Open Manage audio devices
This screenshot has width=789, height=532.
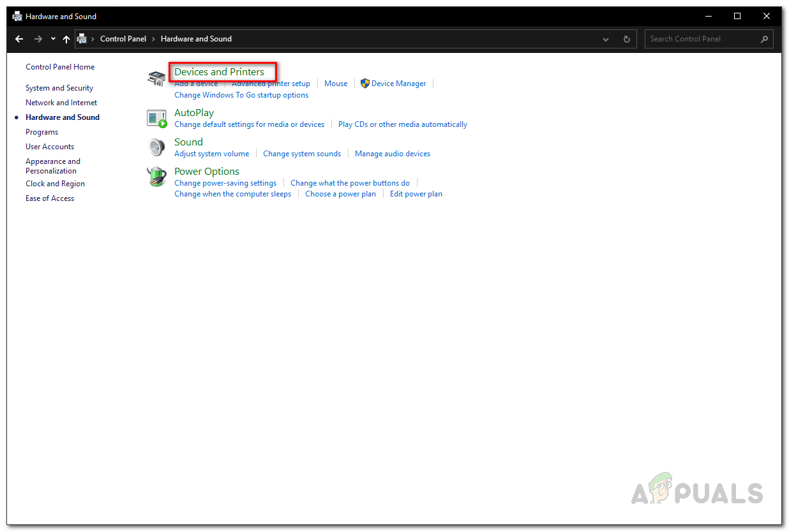[x=393, y=154]
